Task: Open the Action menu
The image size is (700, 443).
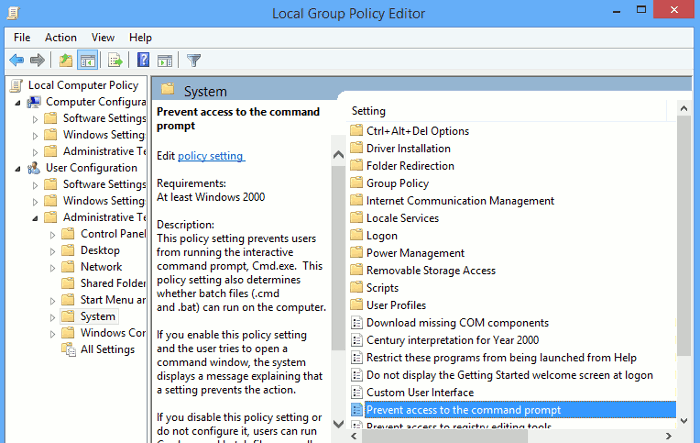Action: pos(60,38)
